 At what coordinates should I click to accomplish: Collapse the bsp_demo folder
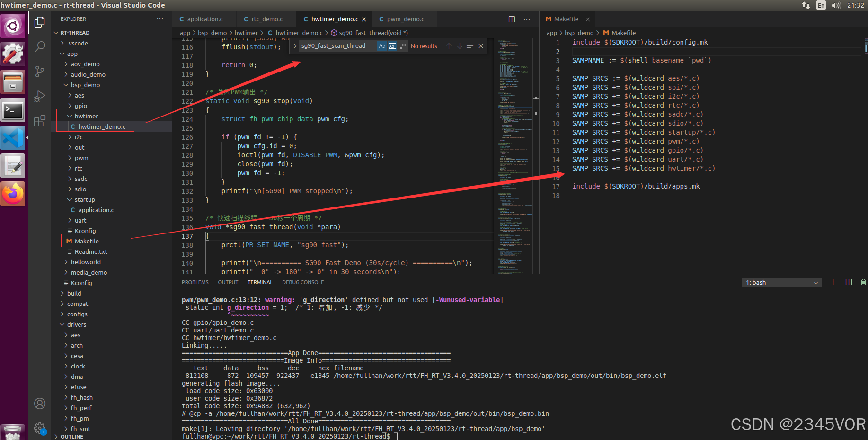coord(112,85)
